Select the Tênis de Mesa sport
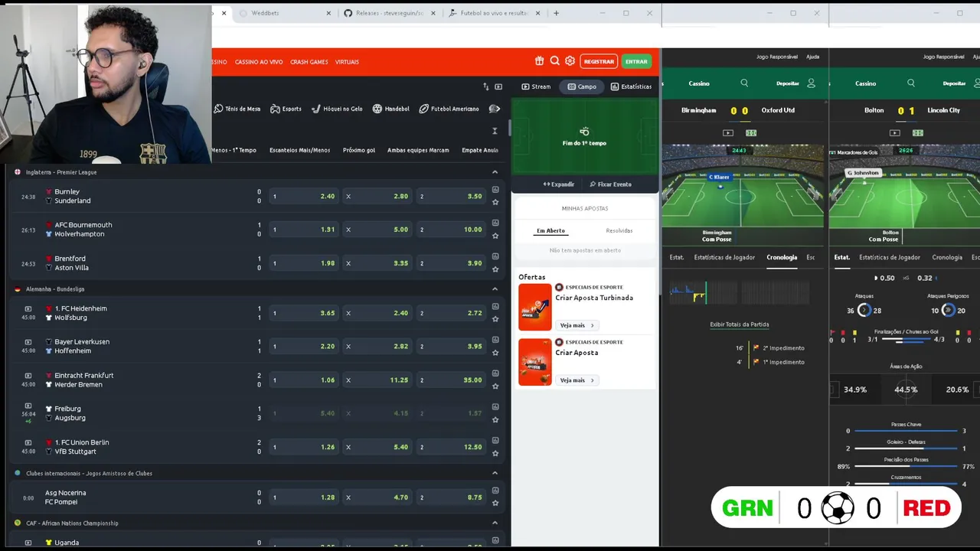 pyautogui.click(x=237, y=109)
